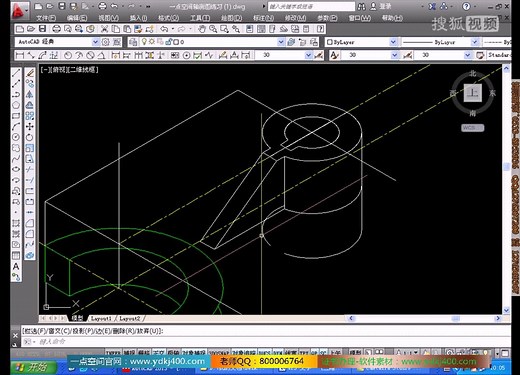520x375 pixels.
Task: Switch to the Layout2 tab
Action: [130, 319]
